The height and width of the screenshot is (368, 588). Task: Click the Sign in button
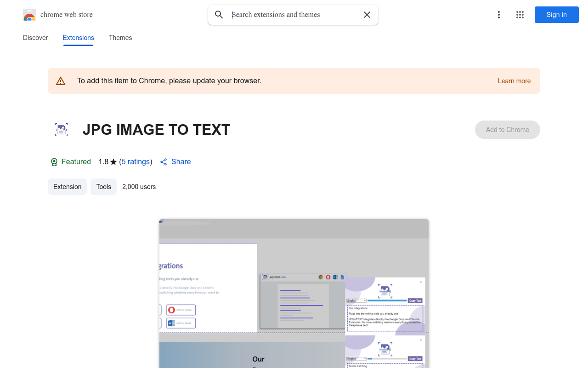(557, 15)
